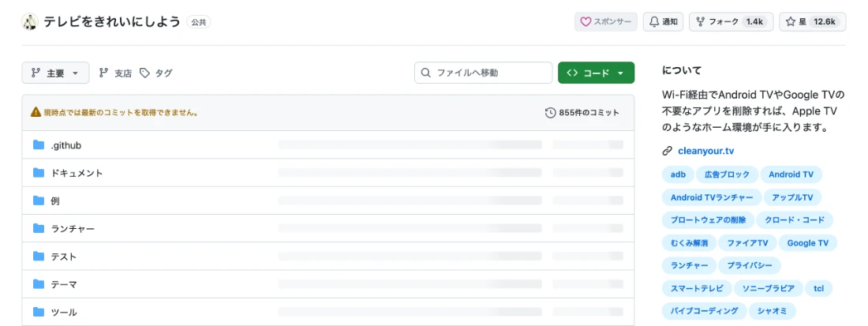
Task: Click the ツール folder icon
Action: (x=38, y=312)
